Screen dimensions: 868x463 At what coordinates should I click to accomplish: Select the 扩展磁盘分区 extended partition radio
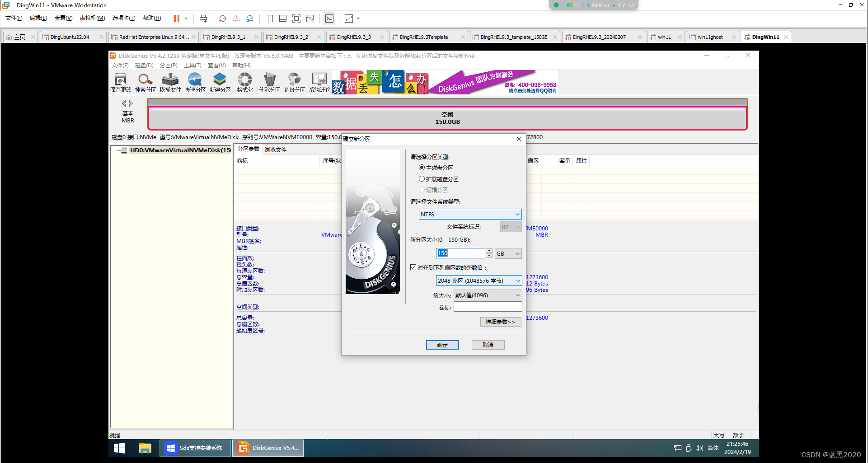422,179
